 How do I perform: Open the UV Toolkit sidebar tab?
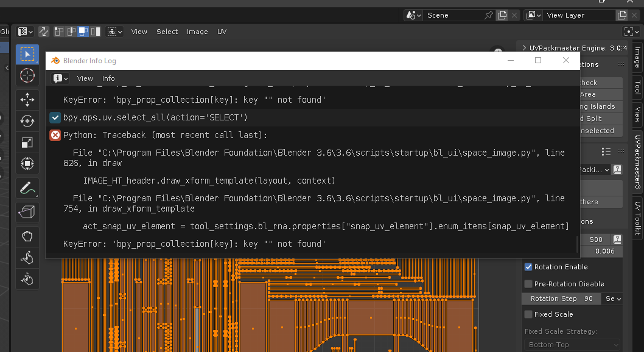[x=637, y=218]
